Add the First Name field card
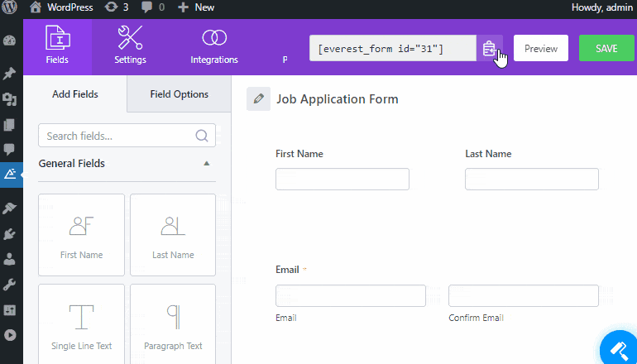 pos(81,235)
